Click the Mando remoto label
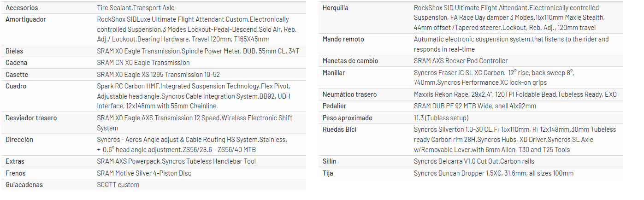The width and height of the screenshot is (644, 200). 343,39
